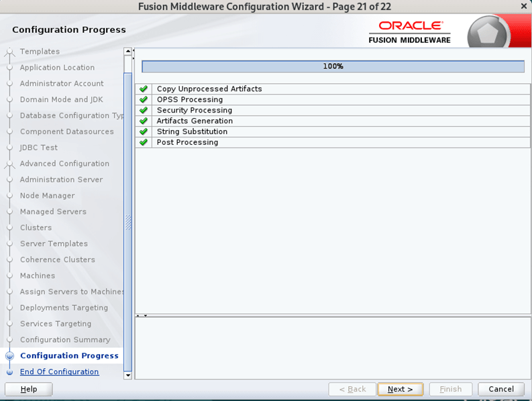Click green checkmark beside Artifacts Generation
This screenshot has height=401, width=532.
[144, 121]
